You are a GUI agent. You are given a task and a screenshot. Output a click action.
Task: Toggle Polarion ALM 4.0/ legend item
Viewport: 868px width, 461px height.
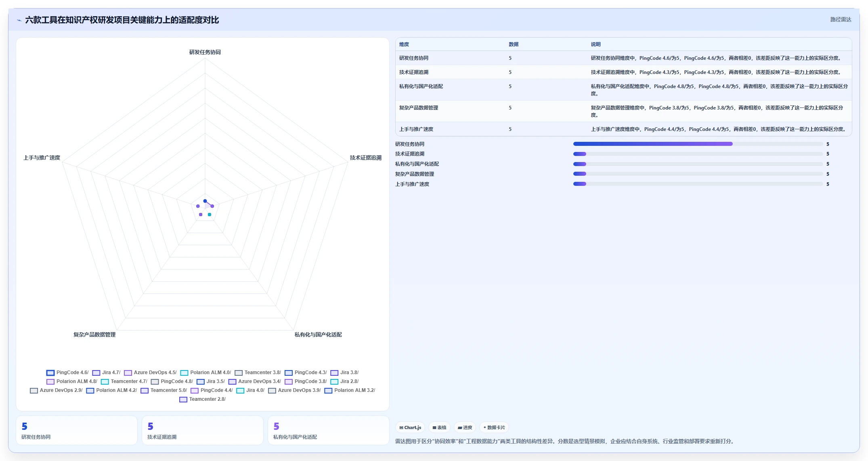pos(205,373)
